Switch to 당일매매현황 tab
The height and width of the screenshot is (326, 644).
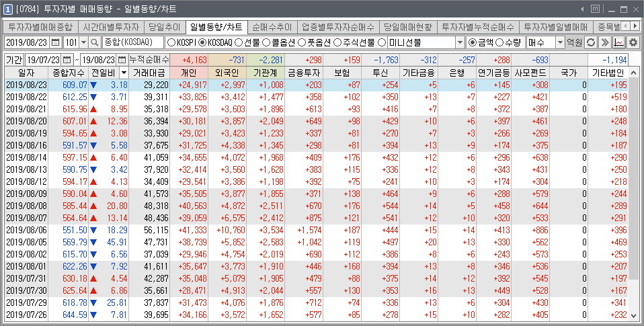tap(408, 28)
